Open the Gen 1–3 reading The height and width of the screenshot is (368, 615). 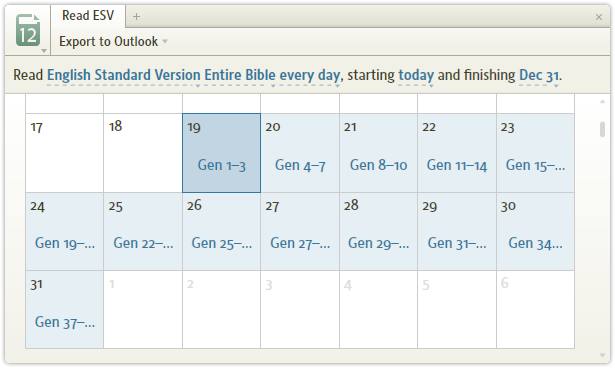pos(222,165)
